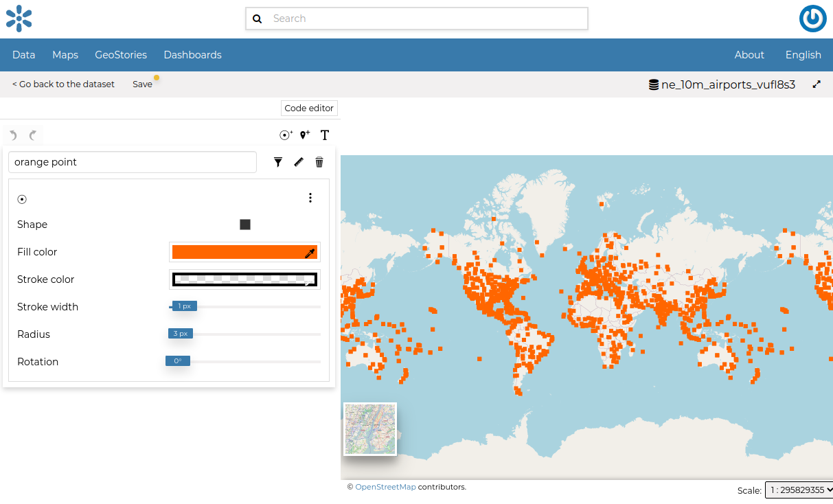Open the orange Fill color swatch
The image size is (833, 504).
(x=244, y=252)
